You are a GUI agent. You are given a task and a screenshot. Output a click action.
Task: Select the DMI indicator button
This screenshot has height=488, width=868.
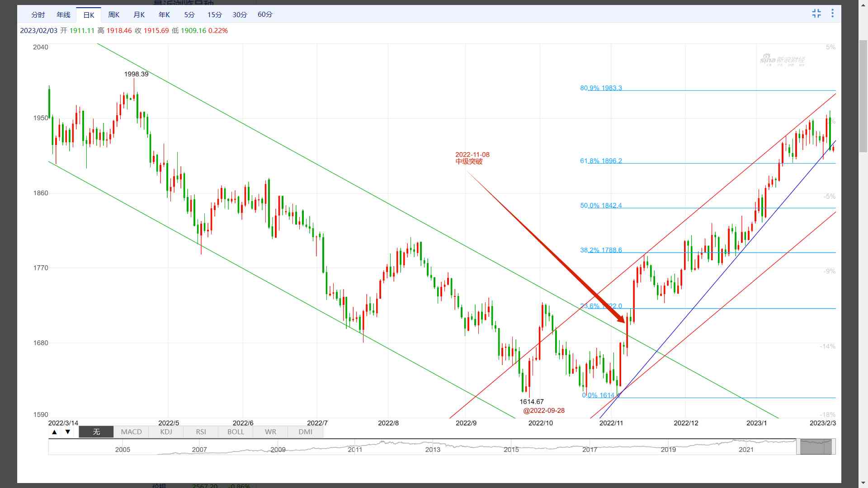[306, 432]
